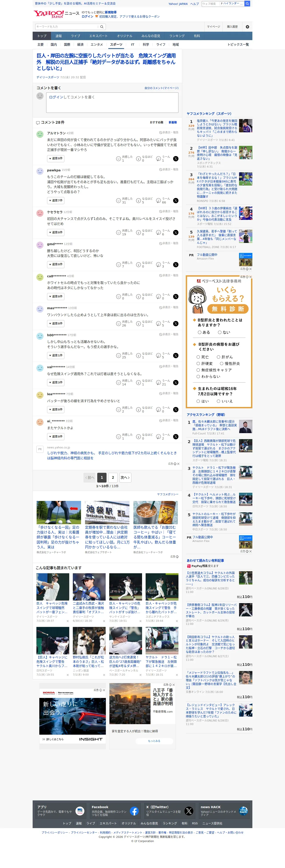Switch to the 科学 category
285x868 pixels.
146,45
